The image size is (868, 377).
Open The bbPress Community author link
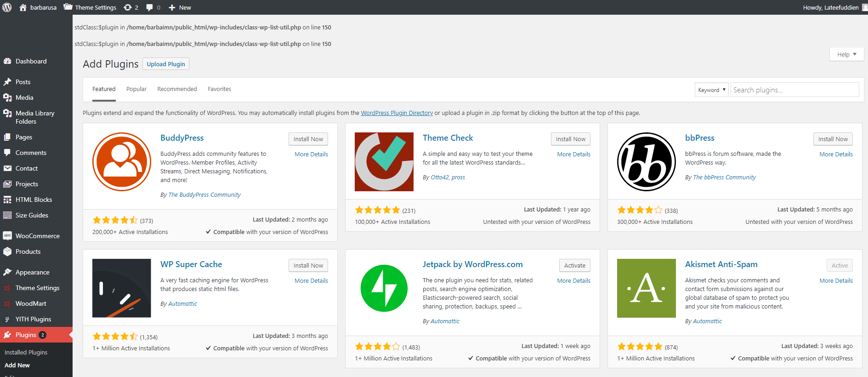click(x=724, y=177)
